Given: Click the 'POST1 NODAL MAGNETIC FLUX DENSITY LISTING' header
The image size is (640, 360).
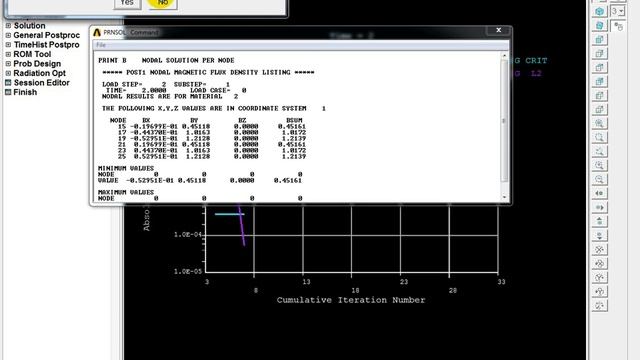Looking at the screenshot, I should pos(208,73).
